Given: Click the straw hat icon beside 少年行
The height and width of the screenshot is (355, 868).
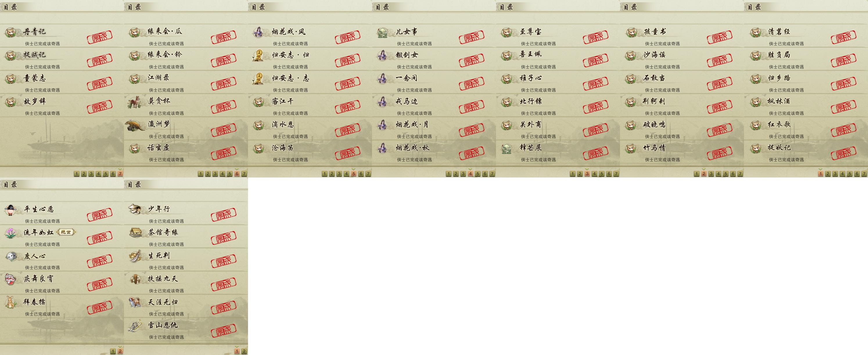Looking at the screenshot, I should [x=135, y=209].
